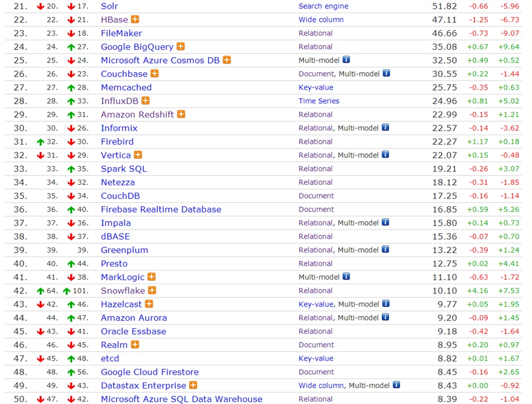Open the Memcached link
The width and height of the screenshot is (532, 404).
coord(126,87)
